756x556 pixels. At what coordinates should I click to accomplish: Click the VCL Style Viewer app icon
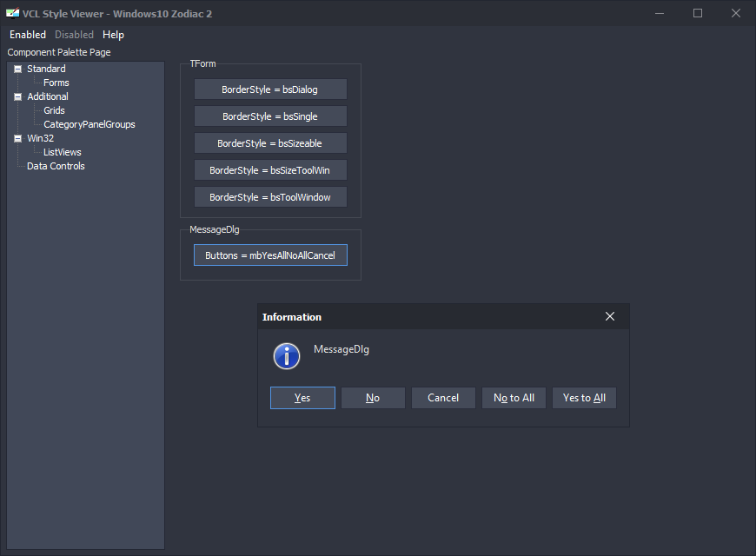click(13, 13)
